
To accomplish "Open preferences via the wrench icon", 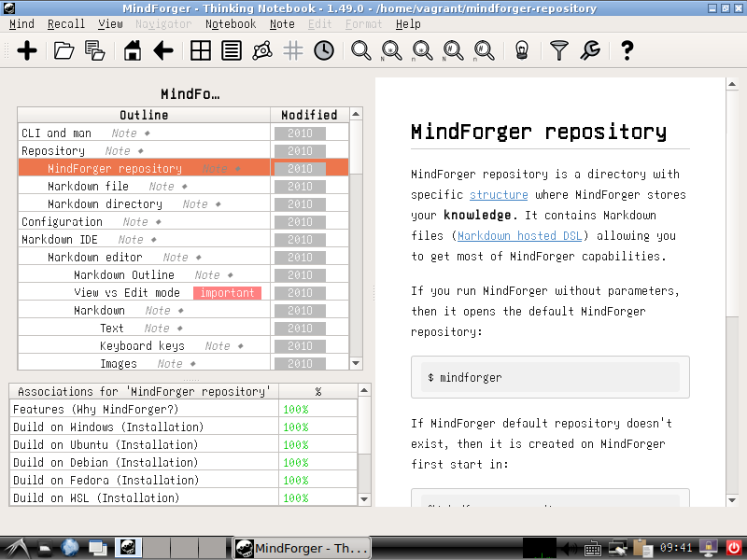I will (590, 50).
